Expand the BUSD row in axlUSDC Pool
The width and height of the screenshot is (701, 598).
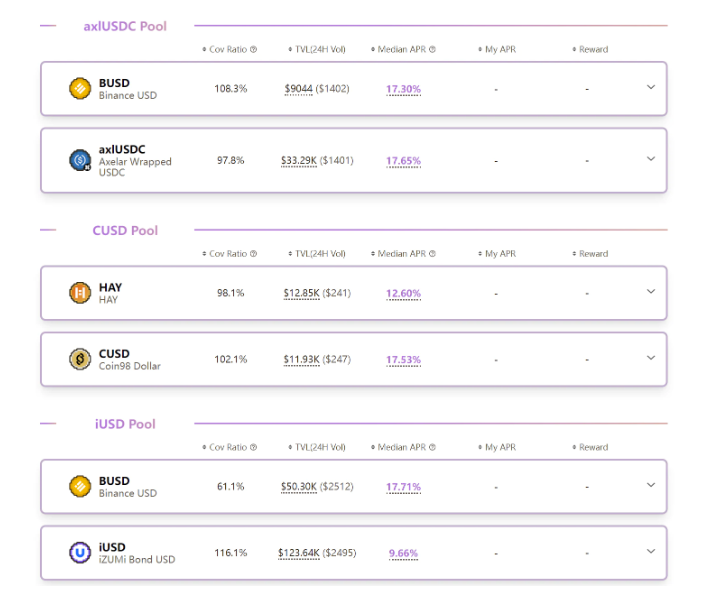(651, 88)
